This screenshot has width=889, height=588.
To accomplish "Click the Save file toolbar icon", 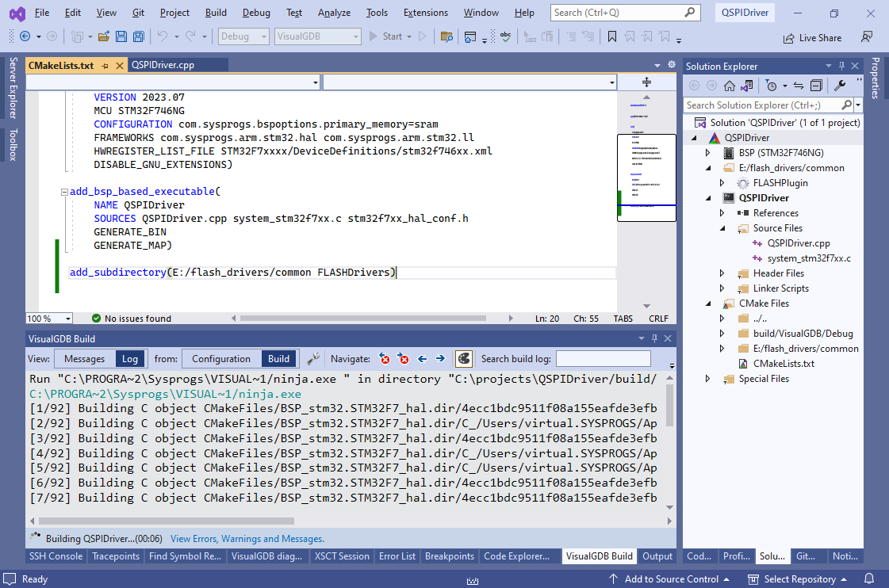I will pos(121,36).
